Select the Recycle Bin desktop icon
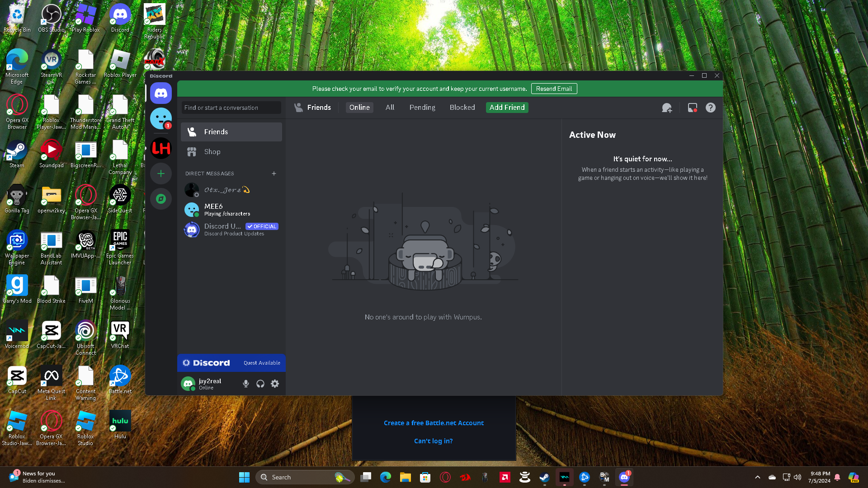Image resolution: width=868 pixels, height=488 pixels. coord(17,19)
